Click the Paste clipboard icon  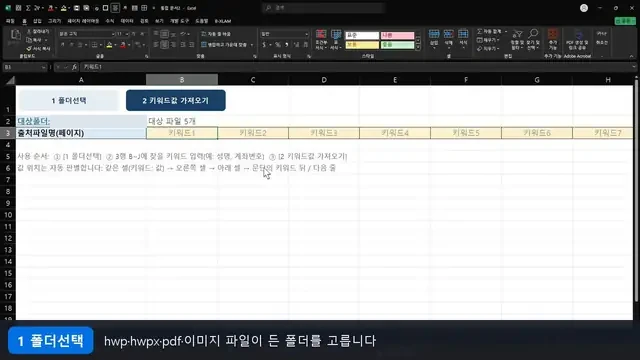pos(15,35)
